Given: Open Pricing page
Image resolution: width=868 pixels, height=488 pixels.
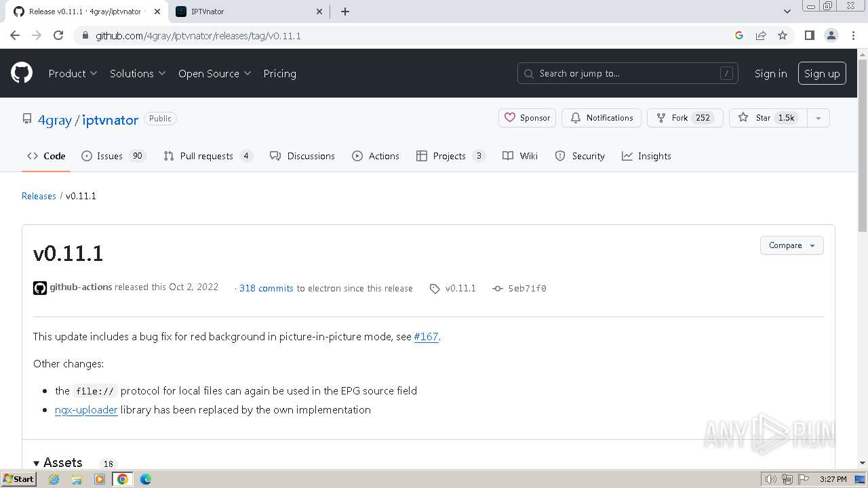Looking at the screenshot, I should coord(279,73).
